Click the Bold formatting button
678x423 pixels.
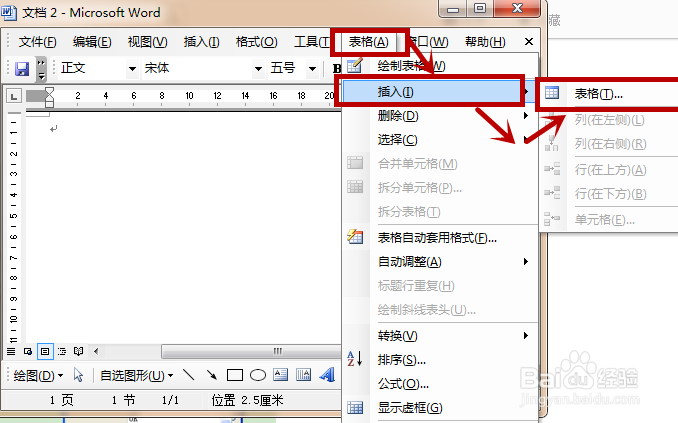pos(336,68)
